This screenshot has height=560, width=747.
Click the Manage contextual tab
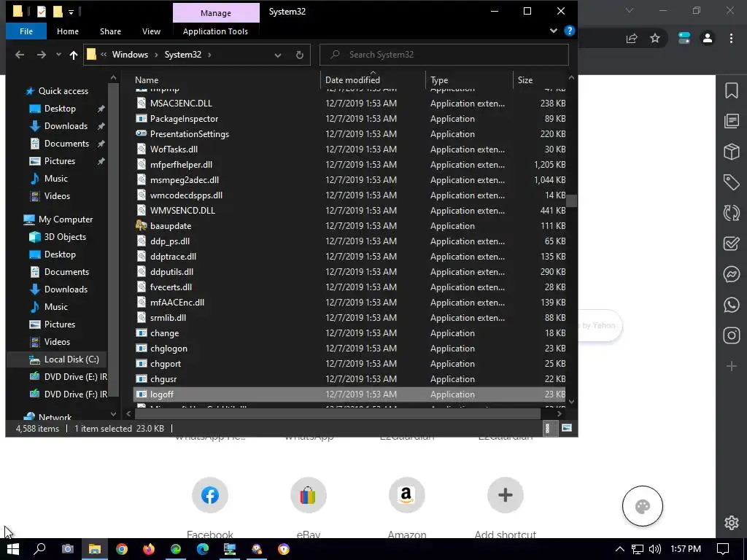[216, 13]
